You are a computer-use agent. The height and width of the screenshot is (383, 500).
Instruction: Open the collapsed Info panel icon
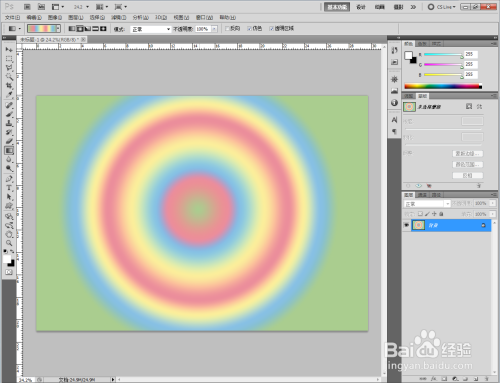pyautogui.click(x=394, y=102)
